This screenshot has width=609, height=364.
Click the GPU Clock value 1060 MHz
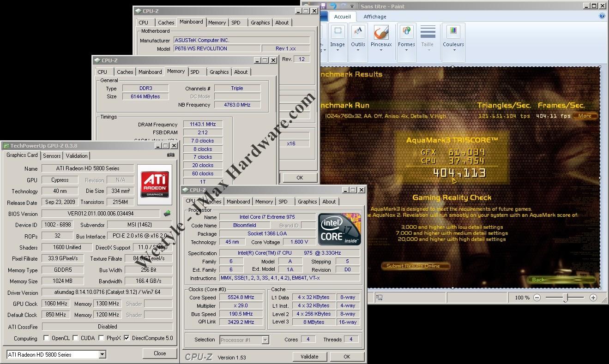(56, 304)
